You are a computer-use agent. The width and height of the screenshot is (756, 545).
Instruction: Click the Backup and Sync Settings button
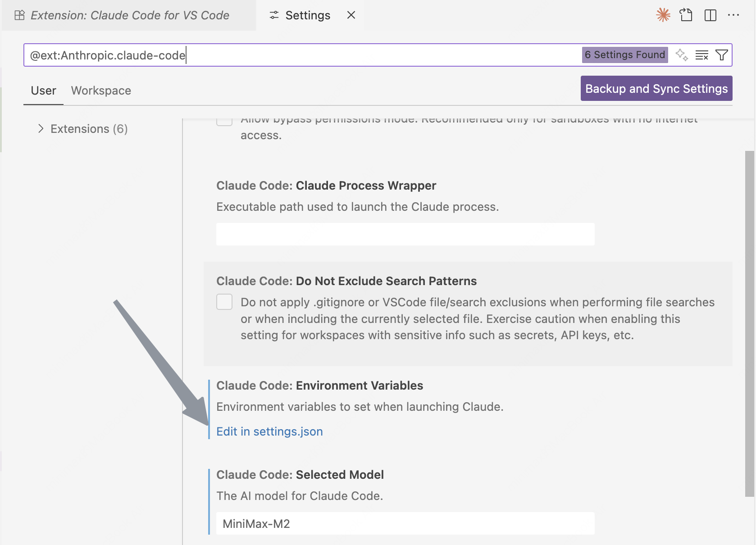(x=656, y=88)
